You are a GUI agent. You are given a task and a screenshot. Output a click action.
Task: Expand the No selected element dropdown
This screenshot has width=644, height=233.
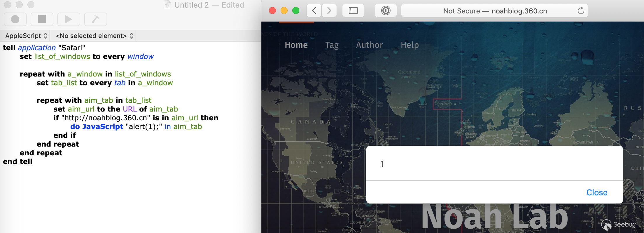[94, 36]
